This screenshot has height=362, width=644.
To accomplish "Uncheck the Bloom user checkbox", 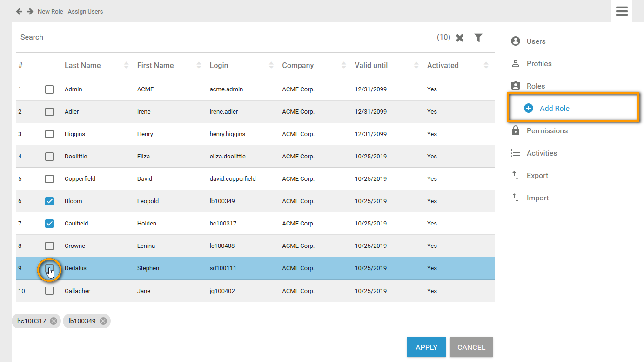I will [49, 201].
